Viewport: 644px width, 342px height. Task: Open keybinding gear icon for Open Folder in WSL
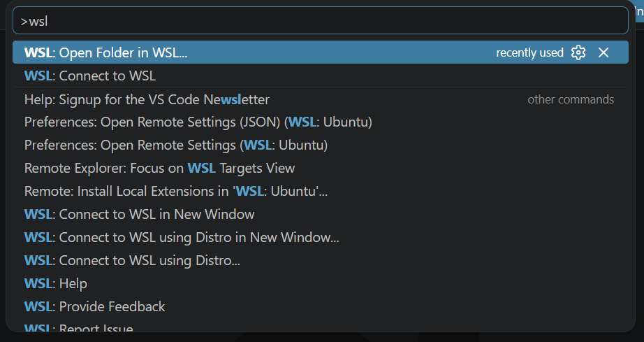click(x=578, y=52)
